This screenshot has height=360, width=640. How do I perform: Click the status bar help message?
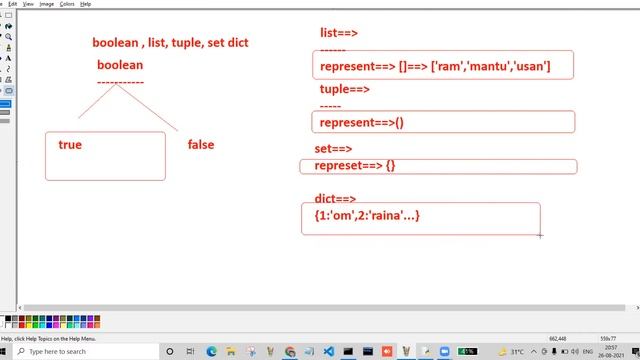click(48, 339)
